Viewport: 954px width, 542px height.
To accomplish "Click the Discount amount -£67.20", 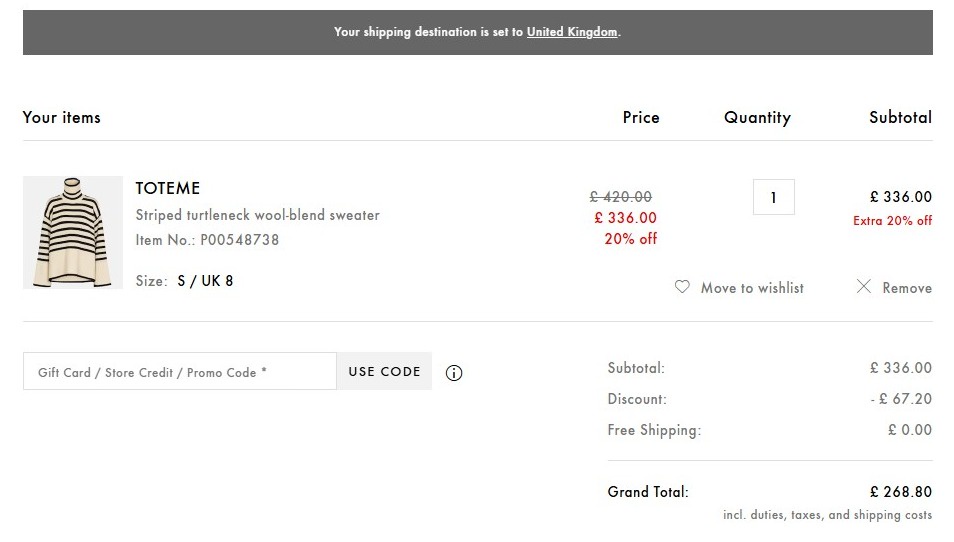I will pyautogui.click(x=901, y=399).
